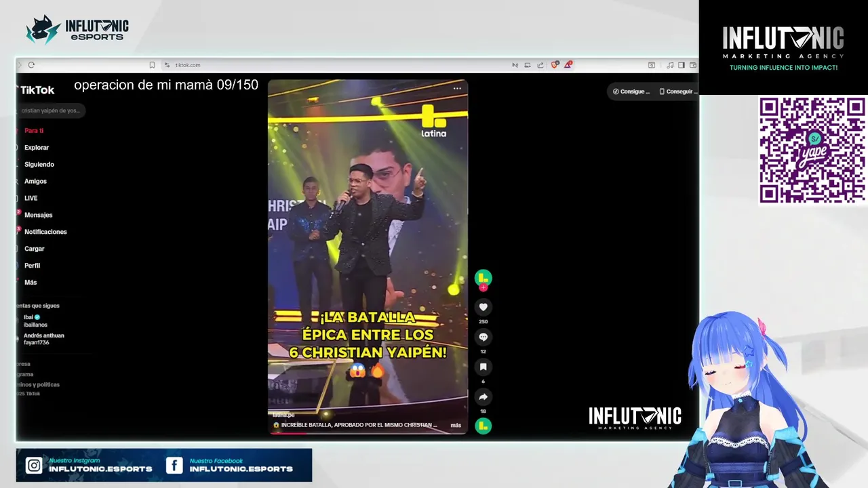Share the video using arrow icon

pyautogui.click(x=483, y=397)
